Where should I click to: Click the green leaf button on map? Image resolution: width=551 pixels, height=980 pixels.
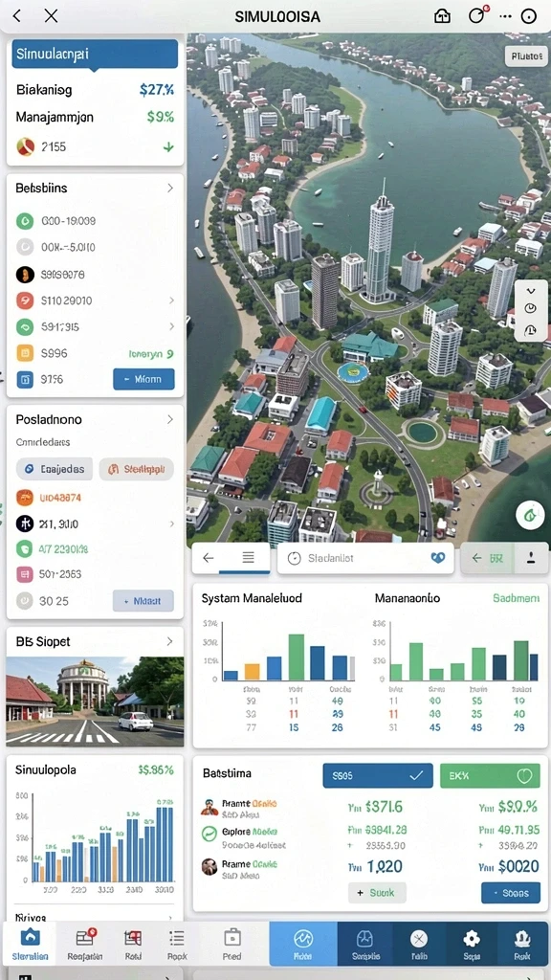click(x=530, y=516)
